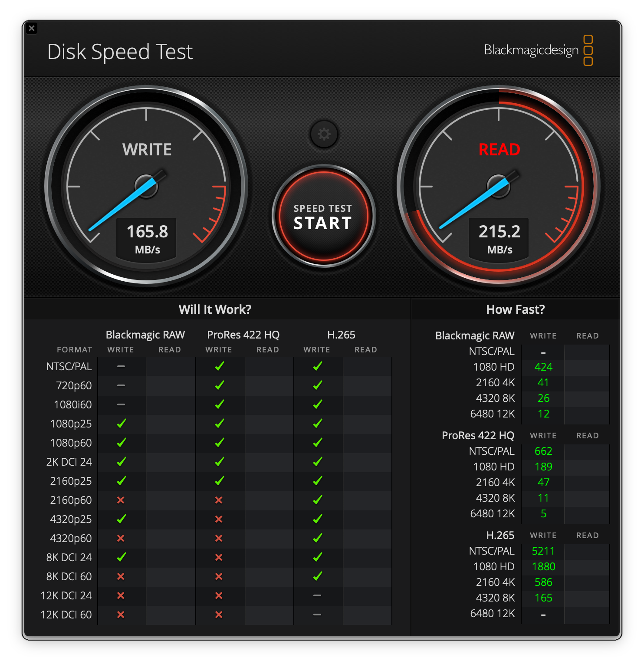Image resolution: width=644 pixels, height=664 pixels.
Task: Click the 1080p60 format row label
Action: point(71,443)
